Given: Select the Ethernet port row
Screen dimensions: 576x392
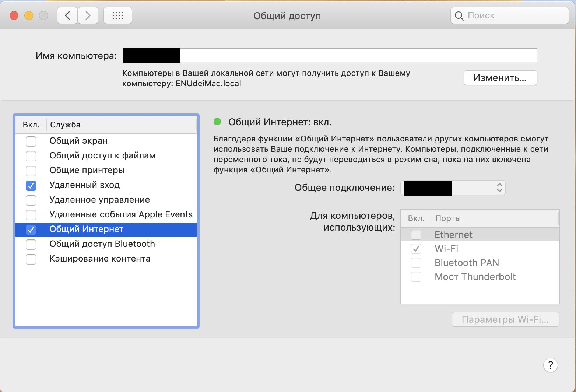Looking at the screenshot, I should coord(480,234).
